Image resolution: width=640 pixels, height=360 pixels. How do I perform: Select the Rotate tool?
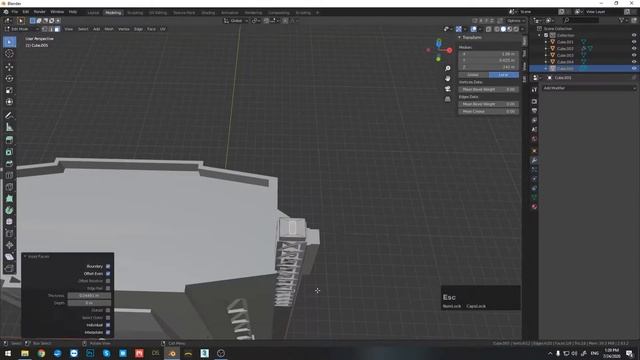[9, 78]
